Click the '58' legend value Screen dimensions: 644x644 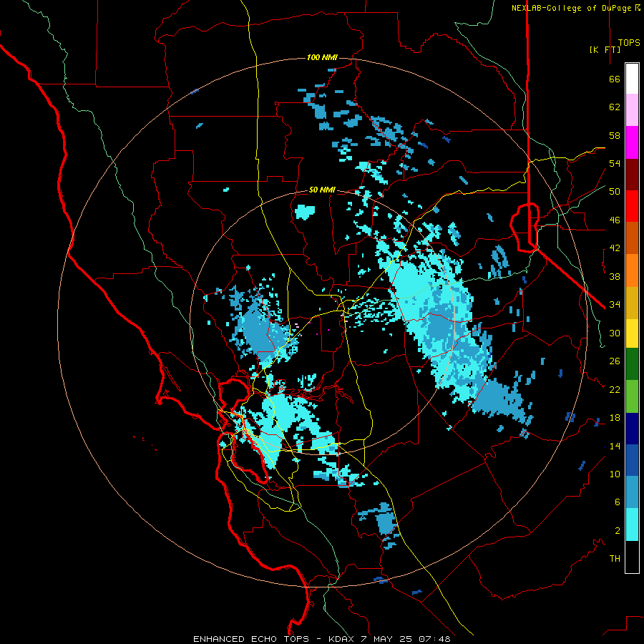point(615,135)
